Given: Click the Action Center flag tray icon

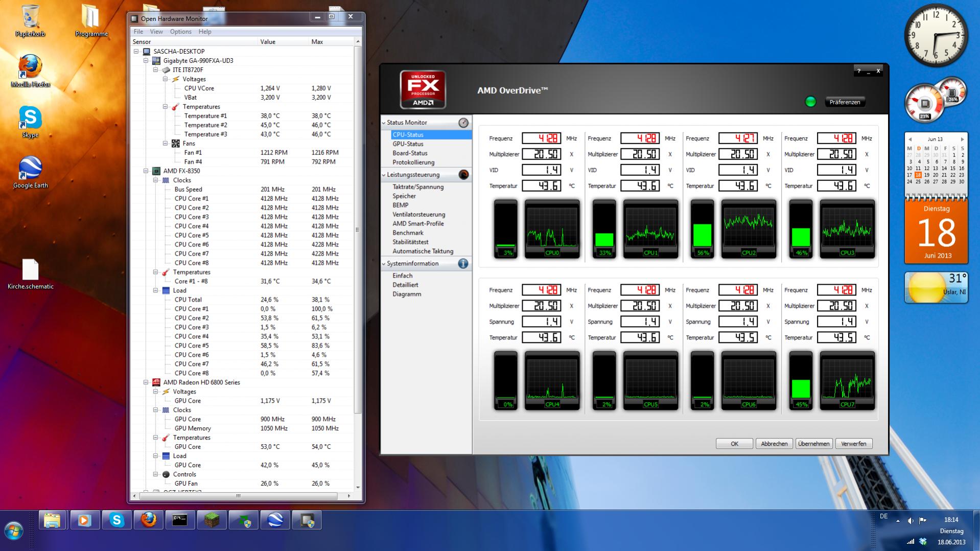Looking at the screenshot, I should pyautogui.click(x=923, y=520).
